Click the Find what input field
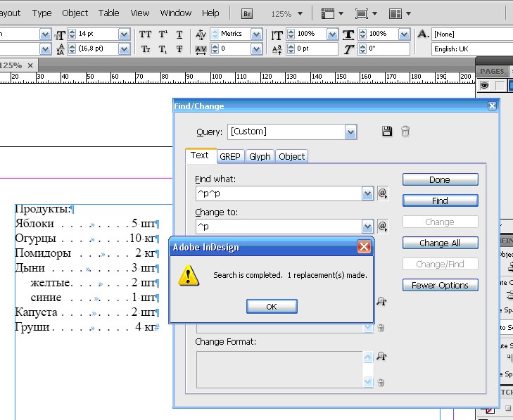This screenshot has height=420, width=513. [279, 193]
